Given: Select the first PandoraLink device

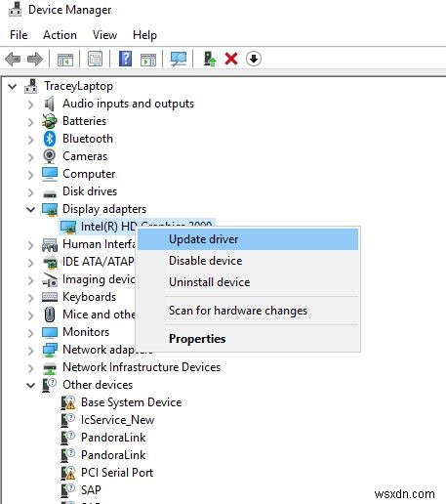Looking at the screenshot, I should pos(113,438).
